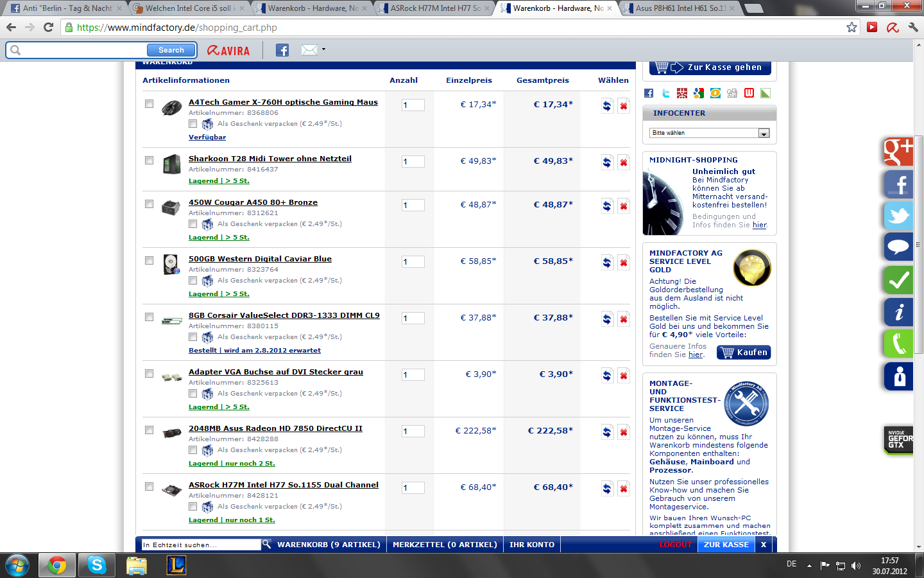Open the info 'i' side button
Viewport: 924px width, 578px height.
pos(898,312)
